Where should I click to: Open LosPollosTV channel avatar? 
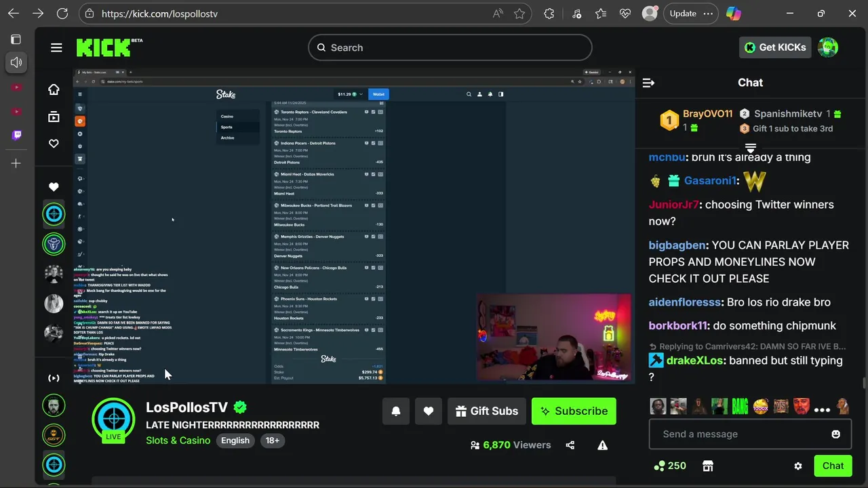(x=113, y=420)
